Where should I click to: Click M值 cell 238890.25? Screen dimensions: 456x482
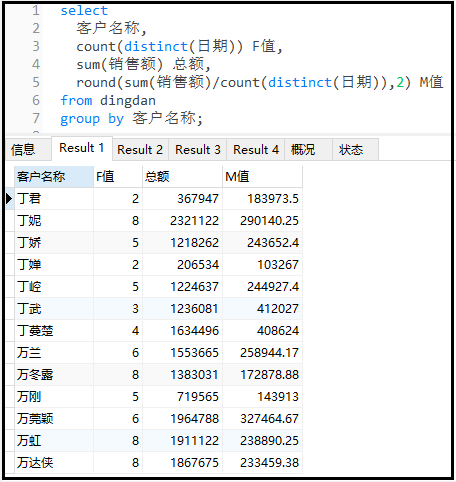(x=262, y=441)
